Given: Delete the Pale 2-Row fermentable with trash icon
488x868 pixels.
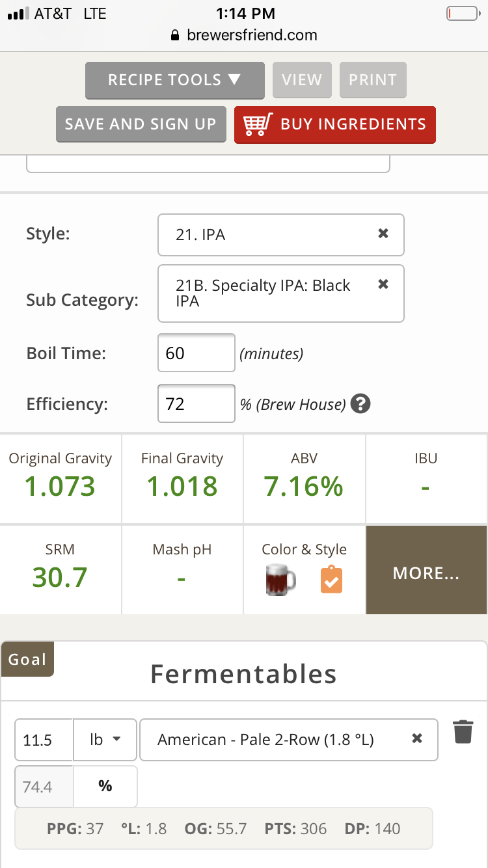Looking at the screenshot, I should pyautogui.click(x=463, y=731).
